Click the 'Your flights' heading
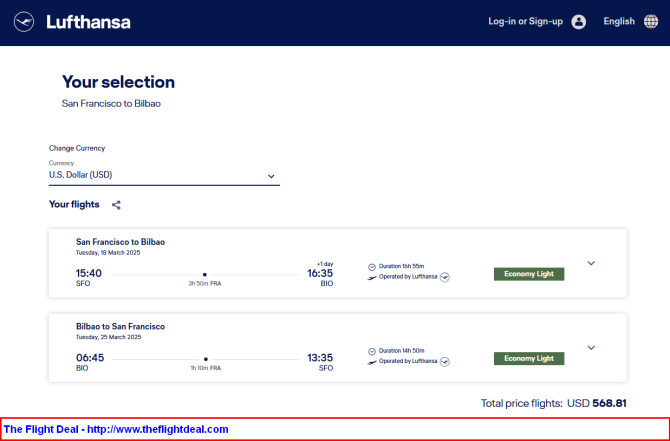Viewport: 670px width, 441px height. 74,204
